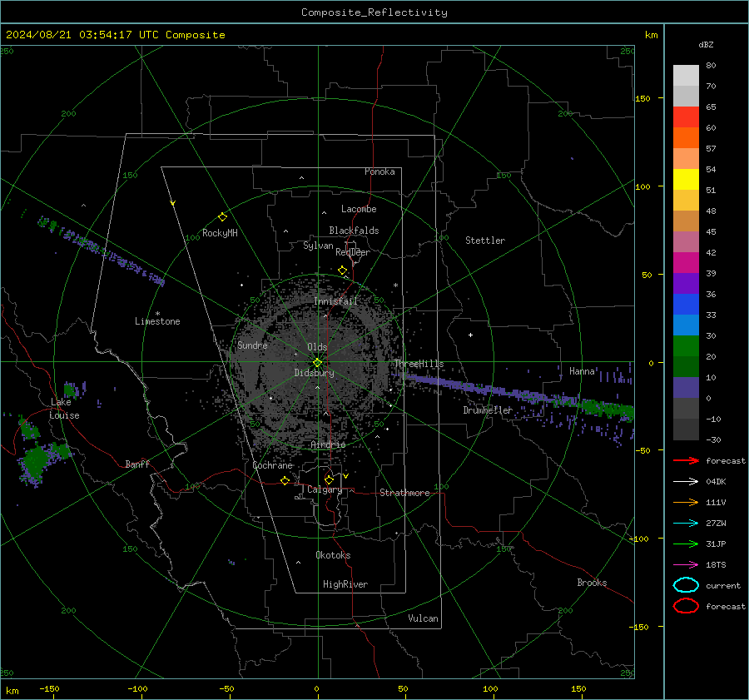749x700 pixels.
Task: Click the HighRiver town label
Action: coord(345,584)
